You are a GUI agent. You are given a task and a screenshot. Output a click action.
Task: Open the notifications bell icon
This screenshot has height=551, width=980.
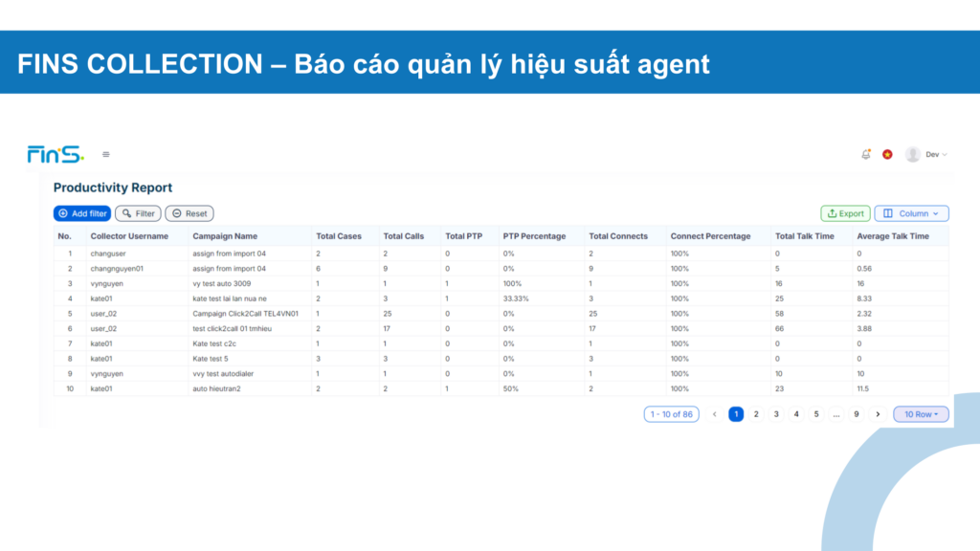(866, 154)
